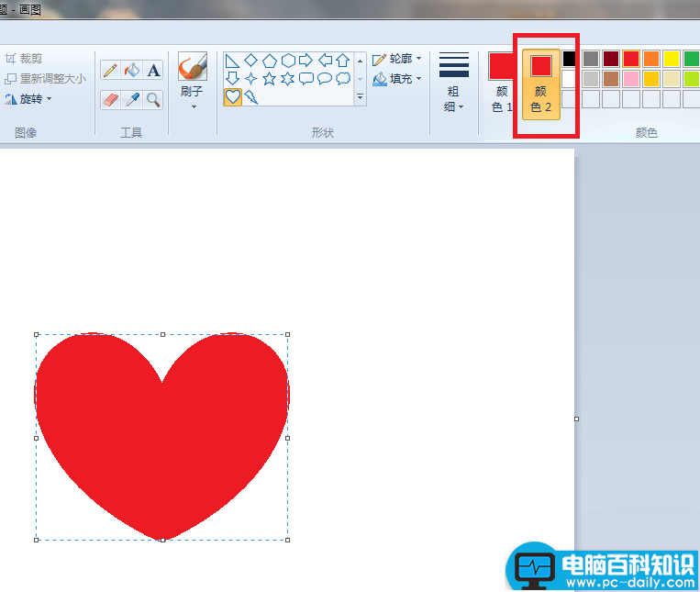Choose the diamond shape
The width and height of the screenshot is (700, 592).
[250, 61]
